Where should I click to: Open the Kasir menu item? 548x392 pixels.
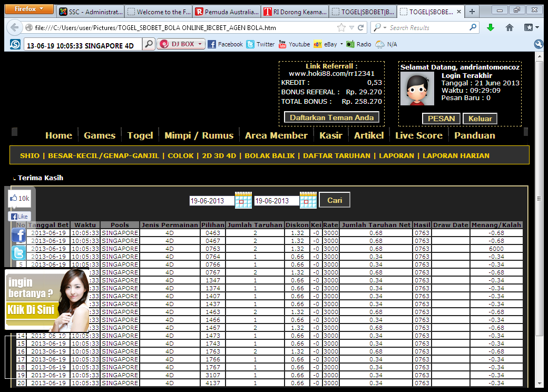pos(330,135)
